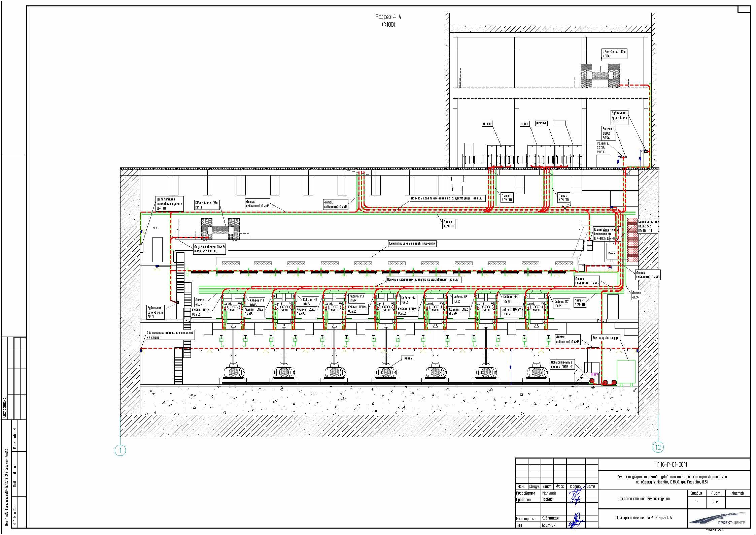Select the Повысительные насосы ПНП8-11 callout
Image resolution: width=756 pixels, height=535 pixels.
(x=562, y=365)
